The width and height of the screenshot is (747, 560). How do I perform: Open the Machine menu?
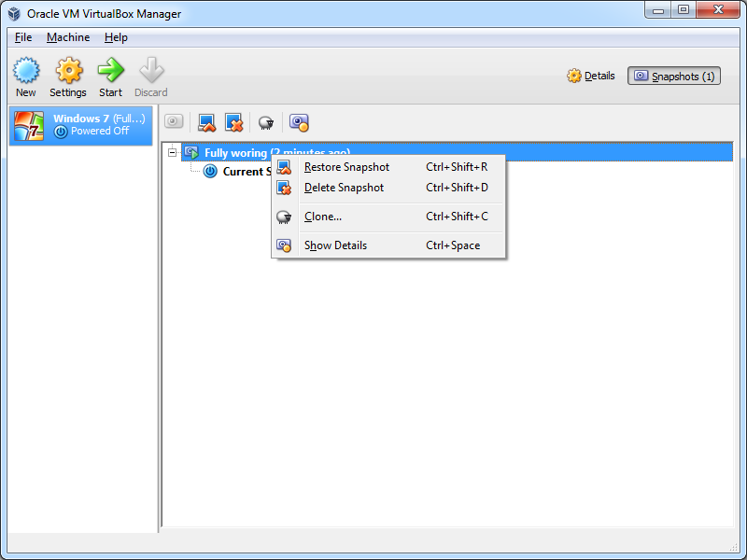point(68,37)
